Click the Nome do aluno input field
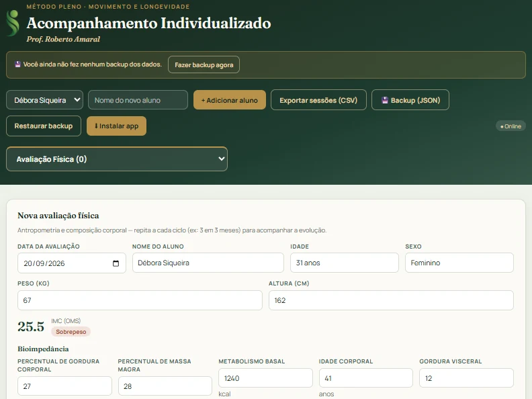Screen dimensions: 532x399 pos(208,263)
